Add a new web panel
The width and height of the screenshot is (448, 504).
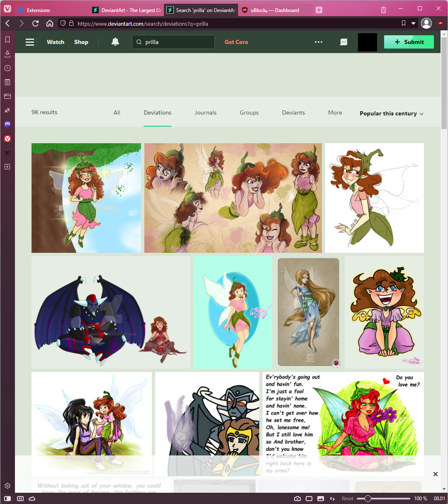tap(7, 167)
